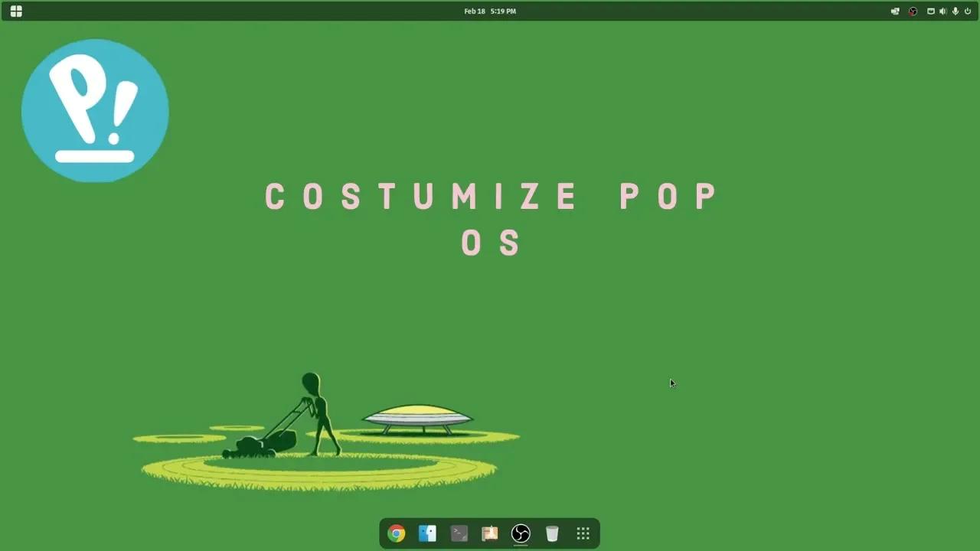Switch to OBS Studio in the dock
980x551 pixels.
pyautogui.click(x=521, y=533)
